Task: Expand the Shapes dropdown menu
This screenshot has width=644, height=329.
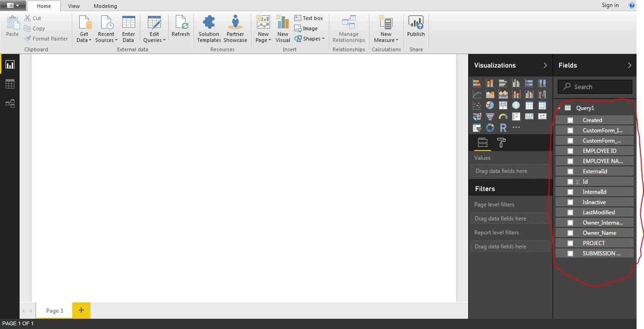Action: point(310,39)
